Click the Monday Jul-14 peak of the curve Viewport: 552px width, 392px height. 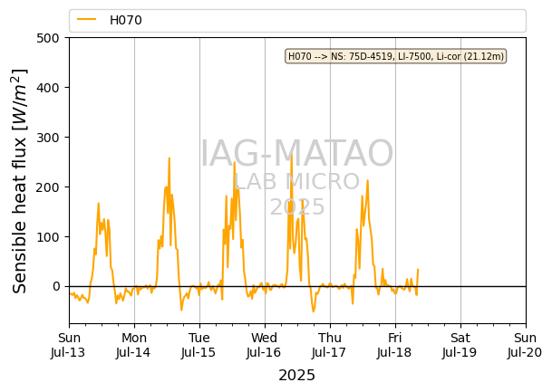coord(169,158)
